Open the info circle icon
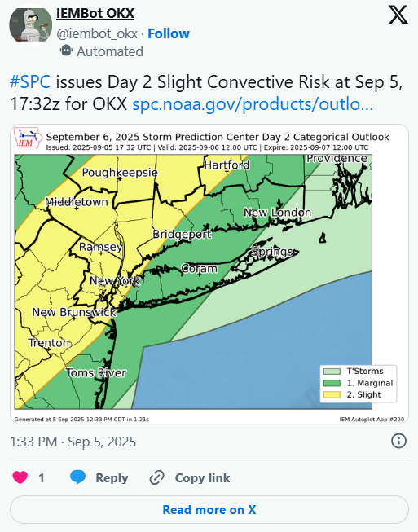This screenshot has height=532, width=418. pyautogui.click(x=398, y=441)
